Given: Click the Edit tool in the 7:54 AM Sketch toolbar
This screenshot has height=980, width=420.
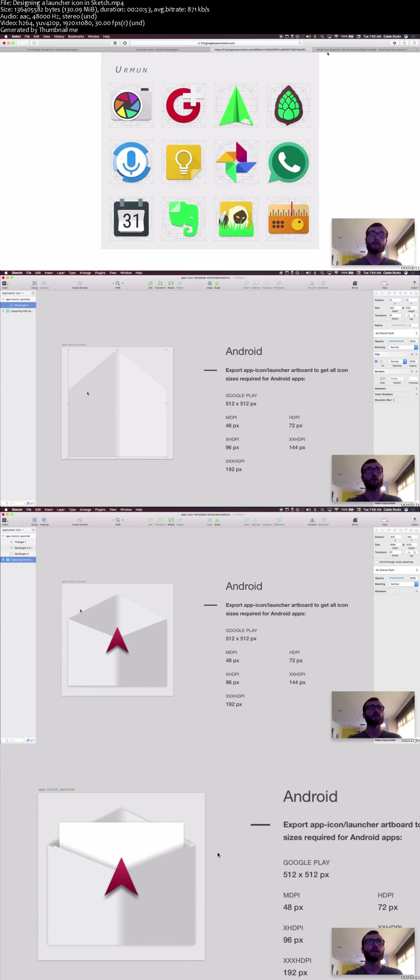Looking at the screenshot, I should click(151, 284).
